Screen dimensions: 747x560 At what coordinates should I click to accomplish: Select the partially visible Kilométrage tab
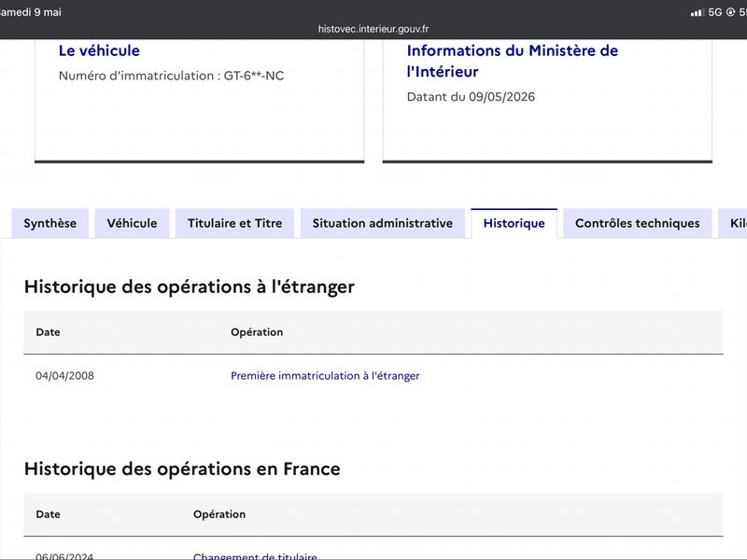(734, 223)
